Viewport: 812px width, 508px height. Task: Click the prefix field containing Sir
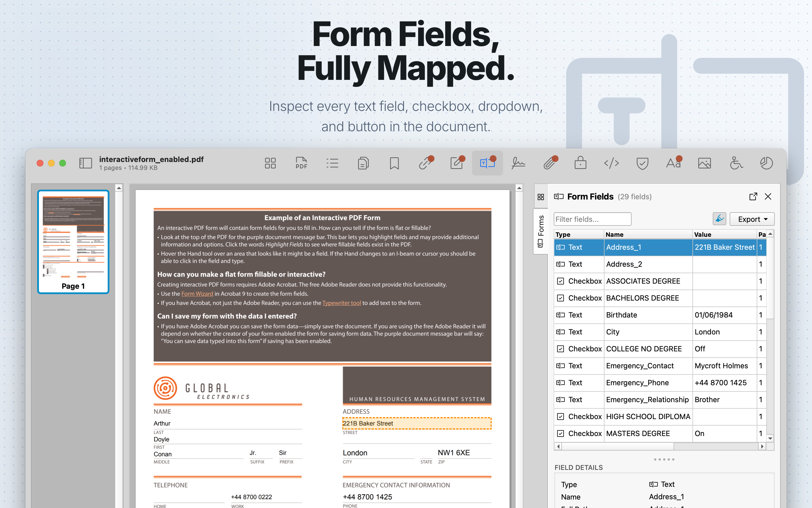click(290, 453)
